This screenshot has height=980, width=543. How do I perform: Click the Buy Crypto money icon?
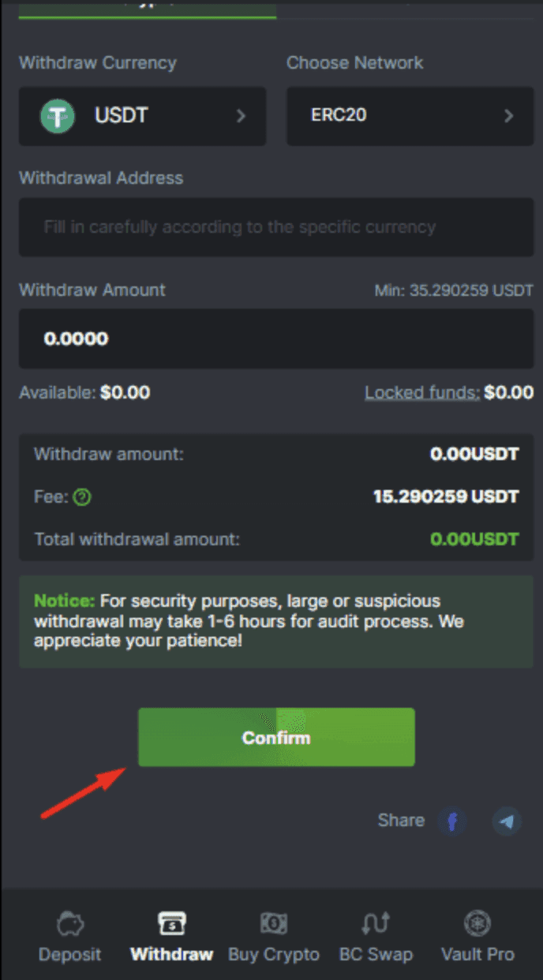coord(273,923)
